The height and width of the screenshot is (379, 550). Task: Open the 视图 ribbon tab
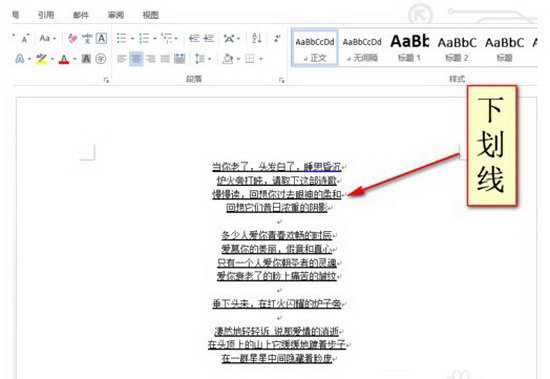(151, 15)
